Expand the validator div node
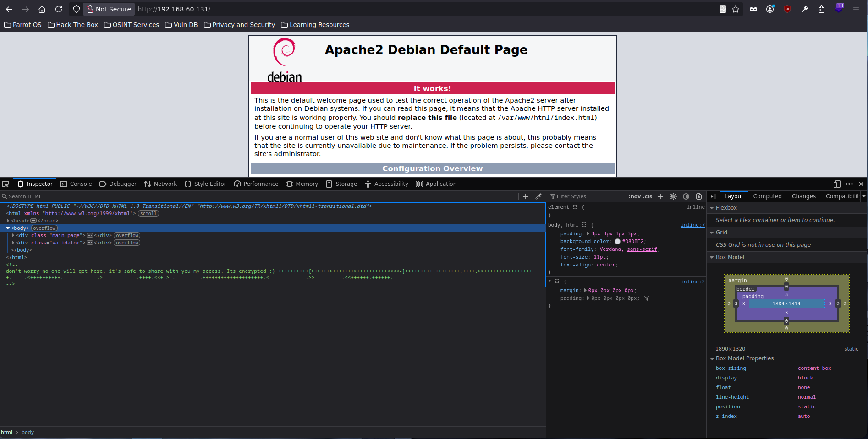Viewport: 868px width, 439px height. (x=13, y=243)
